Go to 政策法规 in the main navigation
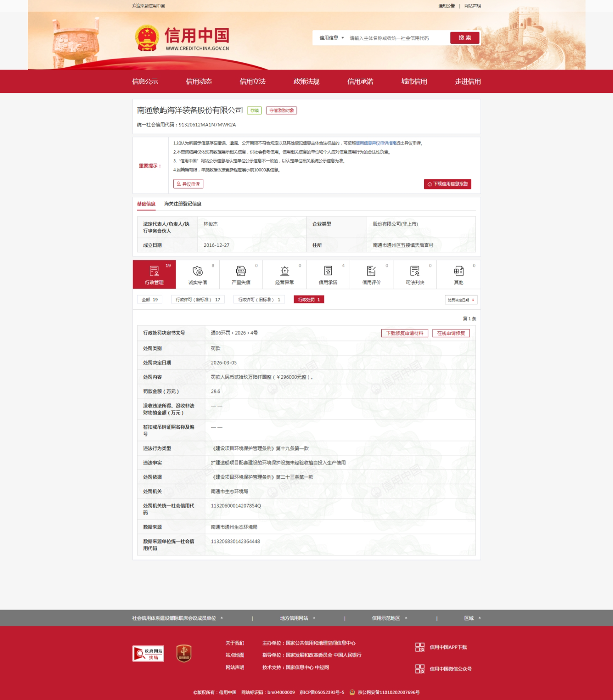 pos(306,82)
